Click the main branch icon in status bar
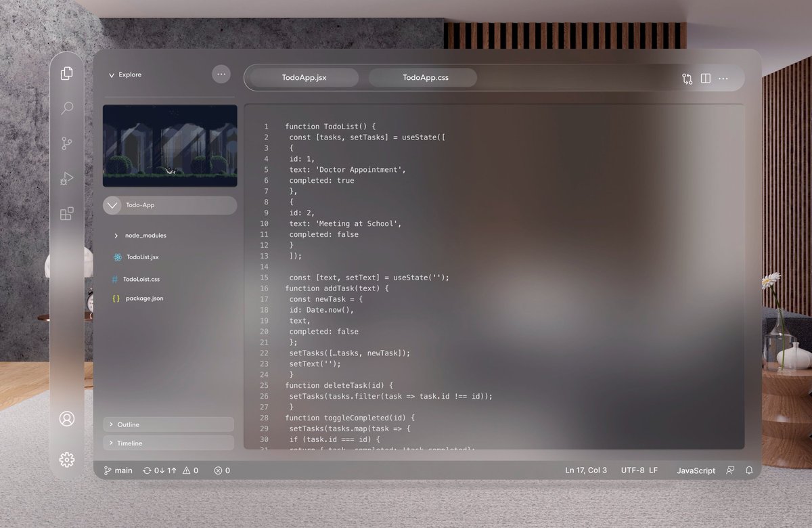 (x=108, y=470)
